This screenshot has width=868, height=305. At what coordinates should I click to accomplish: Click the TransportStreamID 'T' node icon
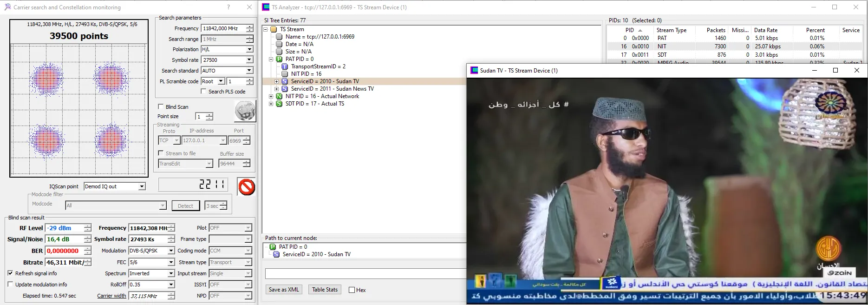tap(285, 66)
